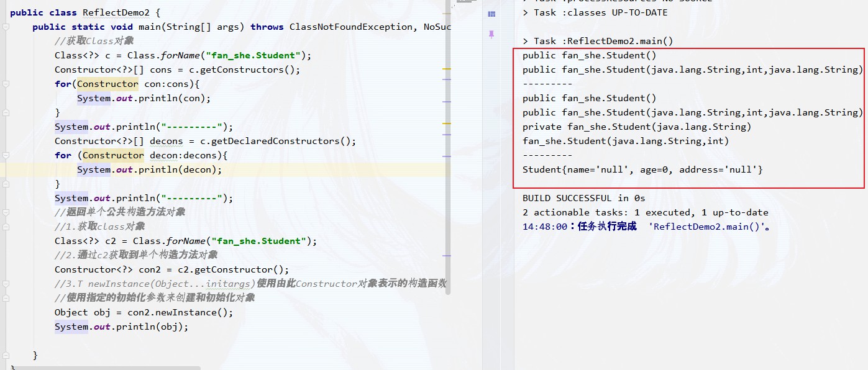Collapse the for(Constructor con:cons) loop fold marker
Screen dimensions: 868x370
(x=5, y=84)
